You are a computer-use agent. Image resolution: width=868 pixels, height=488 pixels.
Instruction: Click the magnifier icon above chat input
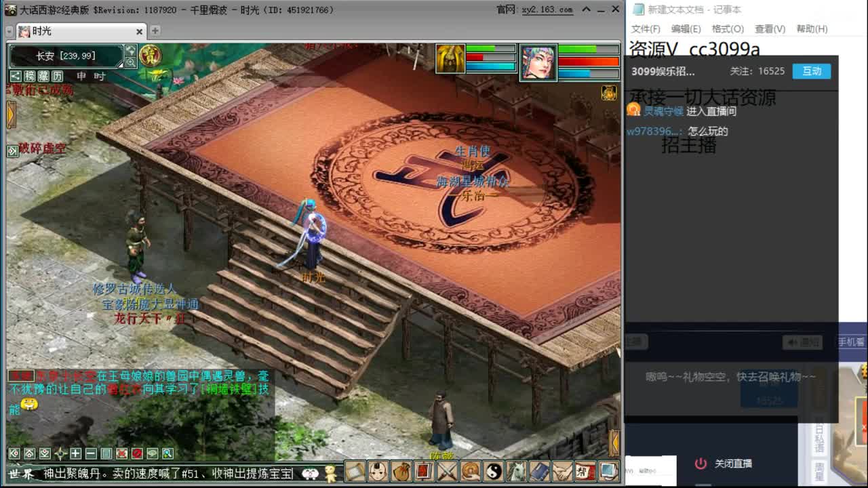pyautogui.click(x=167, y=453)
